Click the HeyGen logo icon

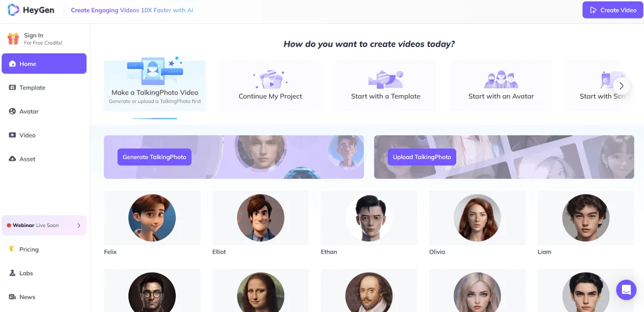14,10
